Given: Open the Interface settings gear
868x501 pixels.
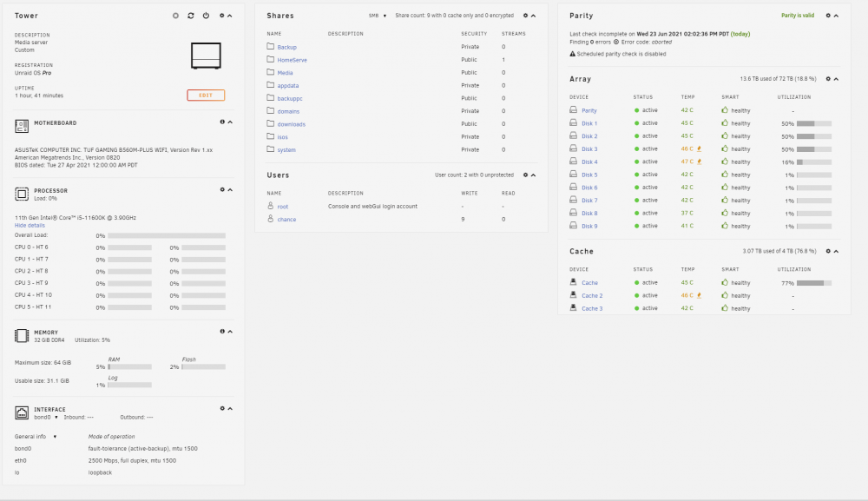Looking at the screenshot, I should (x=222, y=408).
